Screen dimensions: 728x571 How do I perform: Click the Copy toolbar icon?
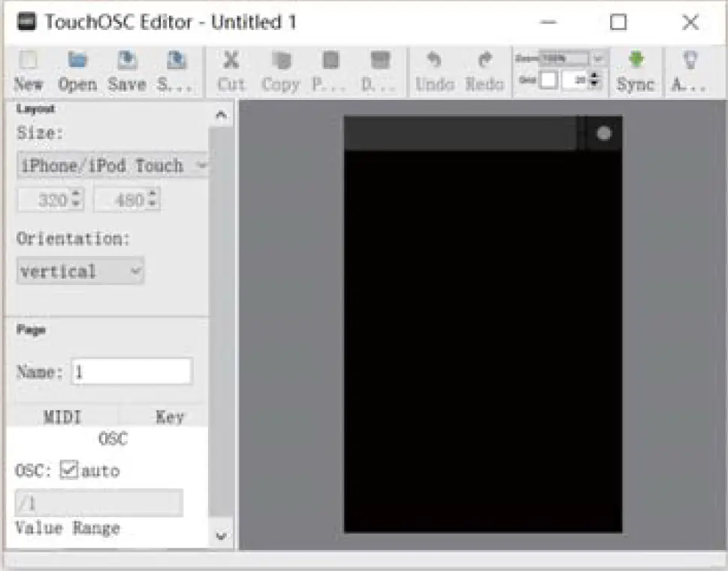[281, 60]
